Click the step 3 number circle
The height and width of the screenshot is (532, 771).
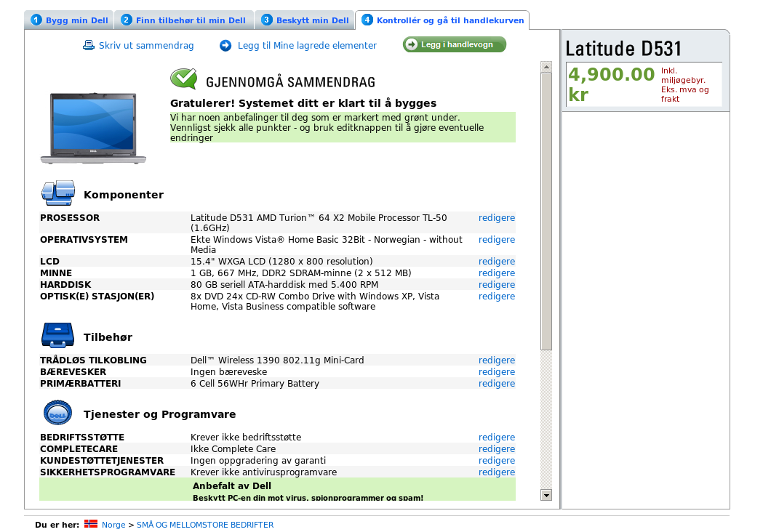point(266,20)
